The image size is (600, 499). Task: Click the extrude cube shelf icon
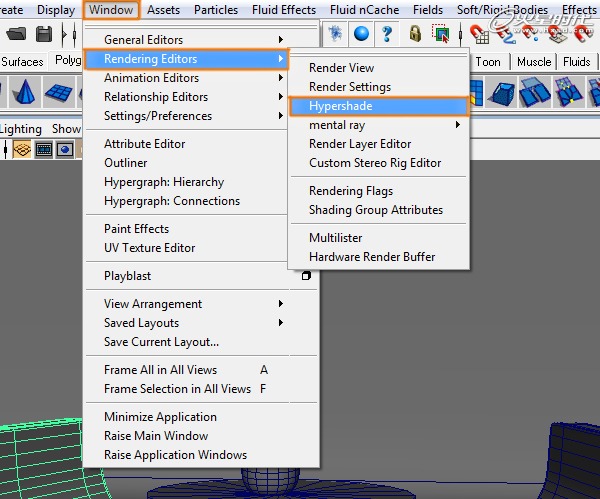pyautogui.click(x=502, y=93)
